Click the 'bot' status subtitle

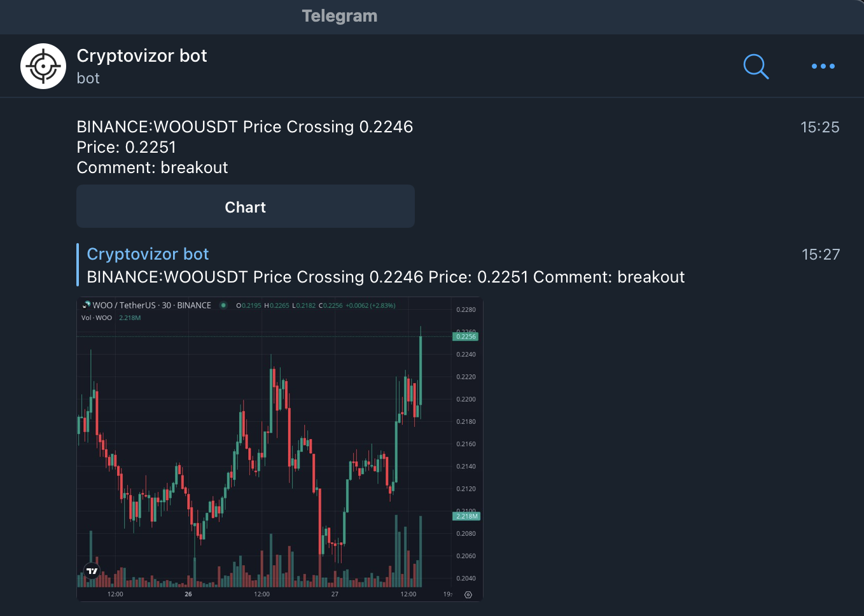coord(88,78)
